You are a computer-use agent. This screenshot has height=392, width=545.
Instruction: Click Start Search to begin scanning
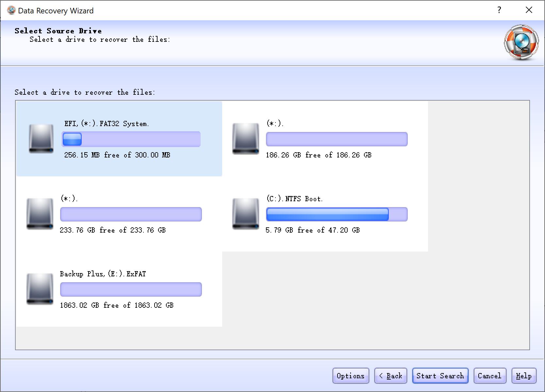tap(440, 376)
